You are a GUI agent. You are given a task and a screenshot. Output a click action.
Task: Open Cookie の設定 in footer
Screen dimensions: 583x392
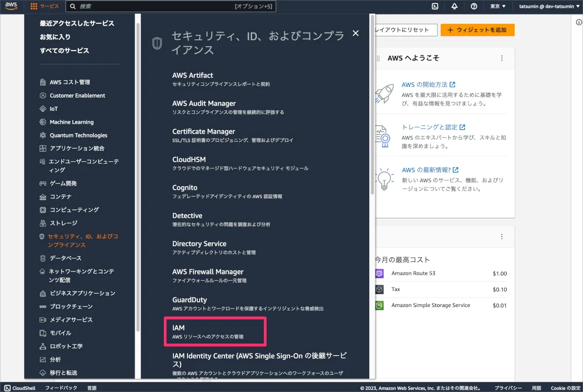(x=566, y=388)
